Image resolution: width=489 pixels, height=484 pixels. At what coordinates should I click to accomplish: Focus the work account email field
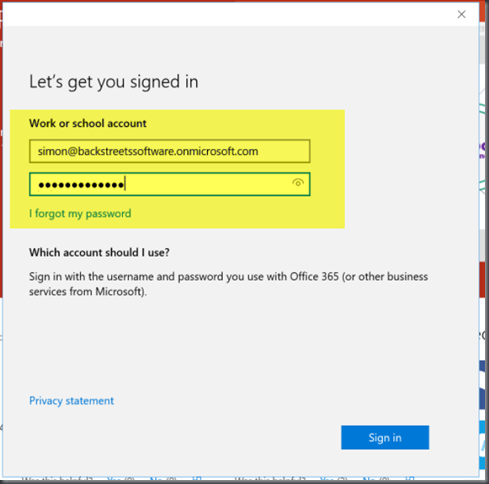point(170,151)
